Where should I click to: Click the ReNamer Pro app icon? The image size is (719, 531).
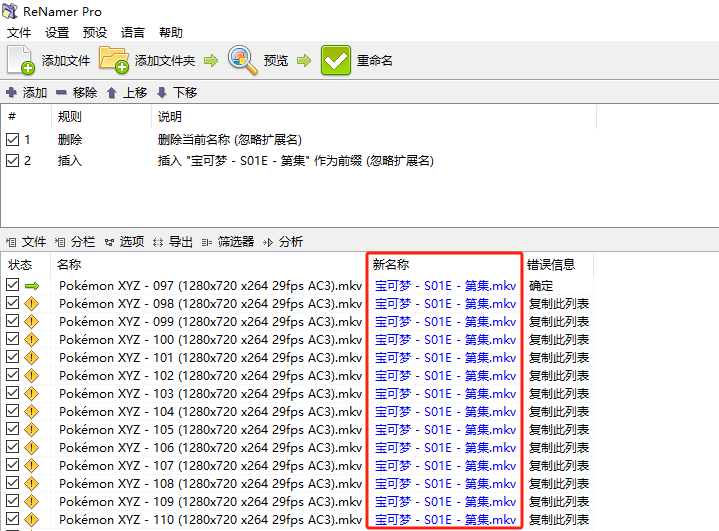pyautogui.click(x=10, y=11)
